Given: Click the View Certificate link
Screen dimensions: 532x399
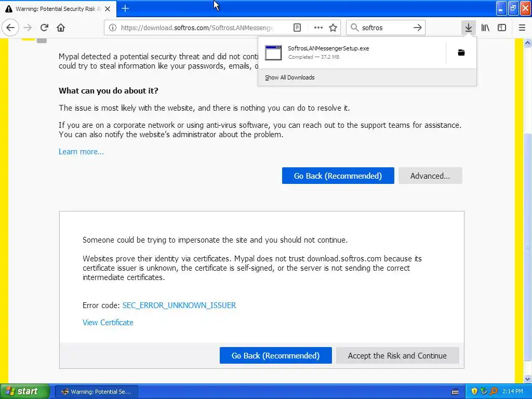Looking at the screenshot, I should (108, 323).
